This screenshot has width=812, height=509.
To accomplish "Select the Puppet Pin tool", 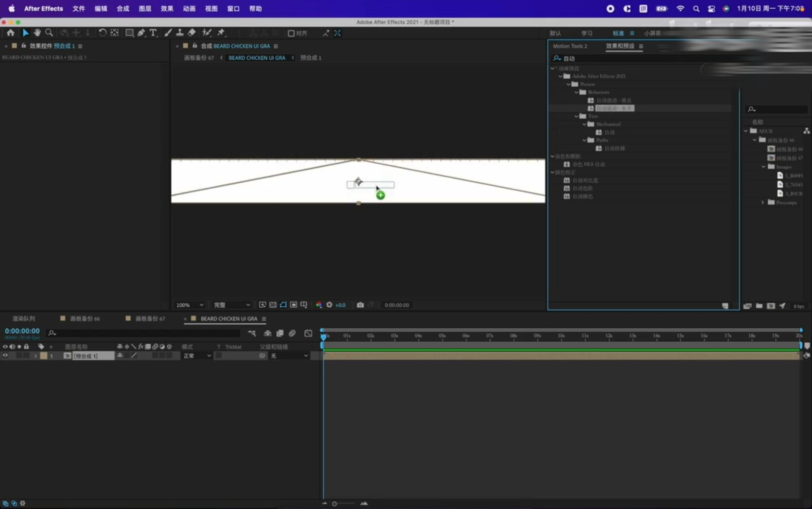I will point(221,33).
